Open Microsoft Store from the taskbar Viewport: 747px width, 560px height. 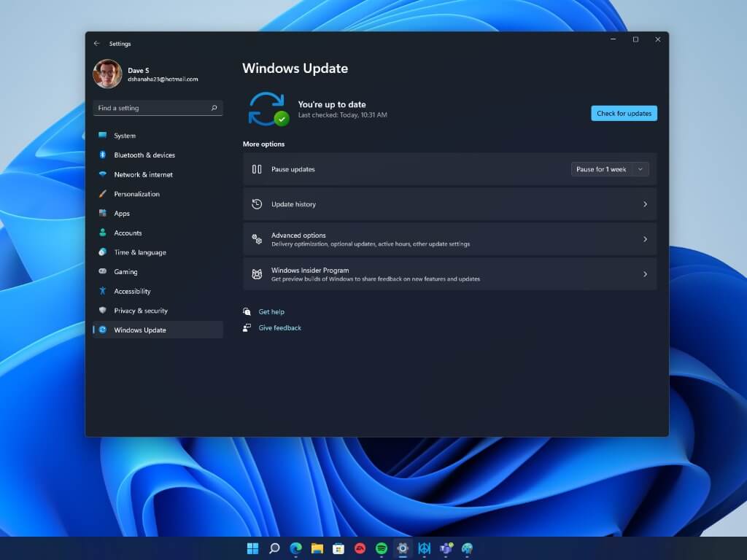click(338, 548)
